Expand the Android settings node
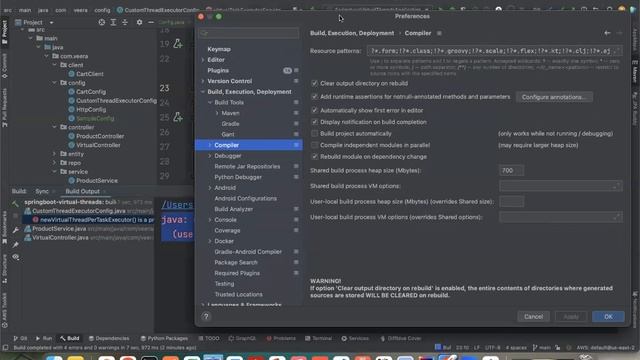Screen dimensions: 640x360 point(210,188)
